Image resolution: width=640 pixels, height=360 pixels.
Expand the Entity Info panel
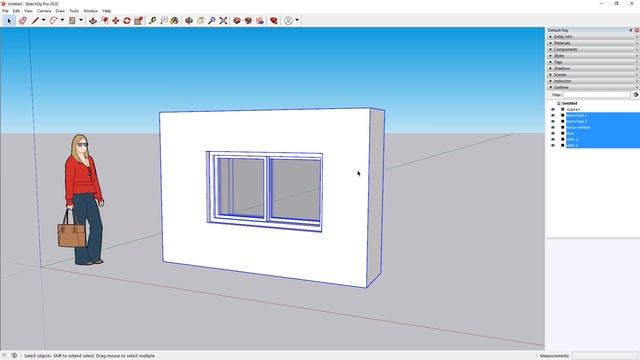(593, 37)
